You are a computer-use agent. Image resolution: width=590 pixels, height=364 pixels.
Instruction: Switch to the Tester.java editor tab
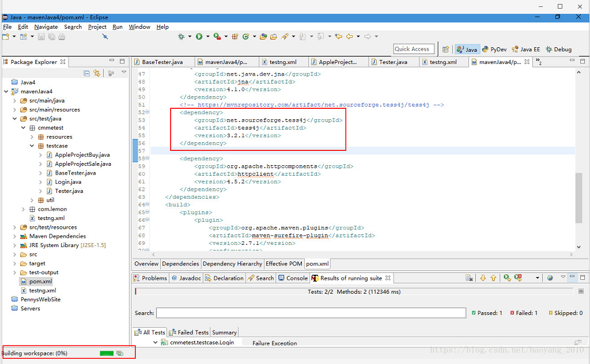[393, 62]
